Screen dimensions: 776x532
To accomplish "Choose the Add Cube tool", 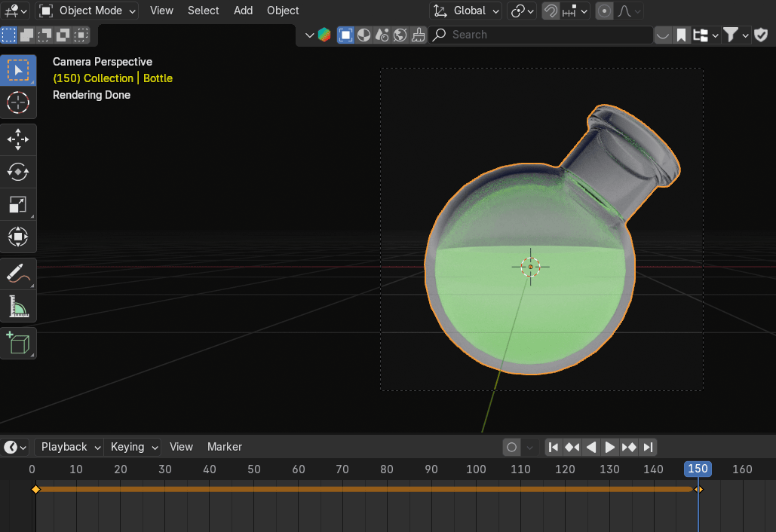I will click(18, 344).
